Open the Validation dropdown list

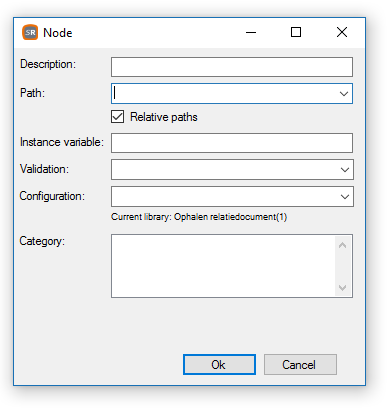tap(345, 170)
